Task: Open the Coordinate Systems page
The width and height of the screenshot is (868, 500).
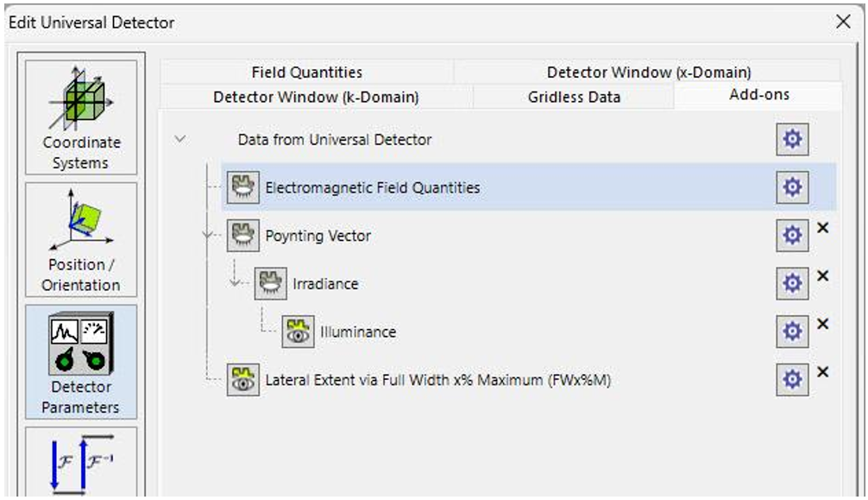Action: (x=81, y=117)
